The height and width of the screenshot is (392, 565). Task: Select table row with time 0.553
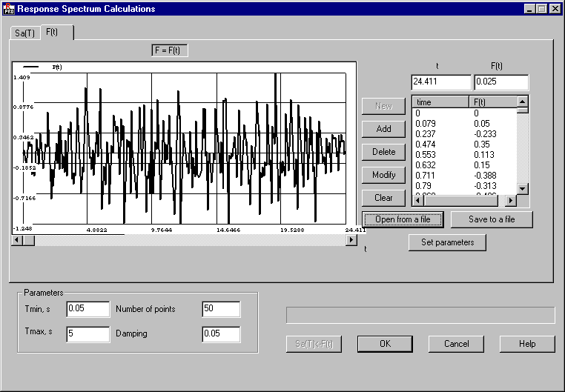point(464,155)
